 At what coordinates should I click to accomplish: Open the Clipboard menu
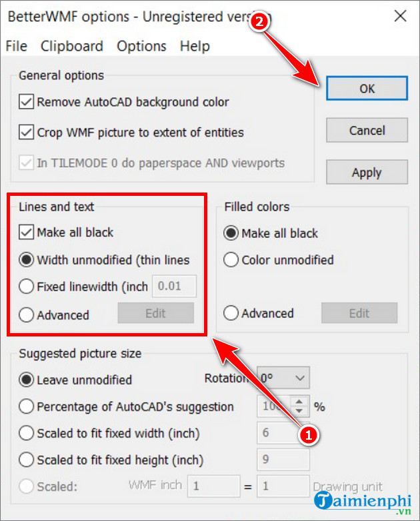click(x=72, y=46)
